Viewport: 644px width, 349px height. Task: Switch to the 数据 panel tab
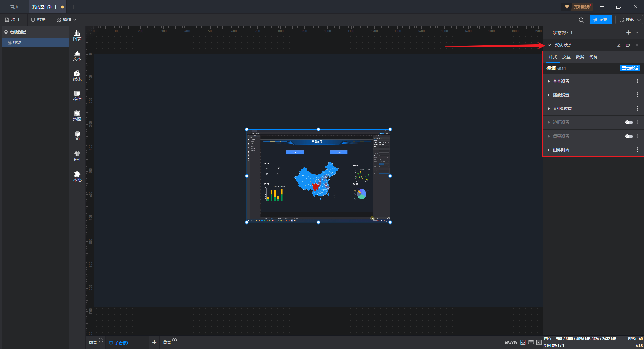580,57
